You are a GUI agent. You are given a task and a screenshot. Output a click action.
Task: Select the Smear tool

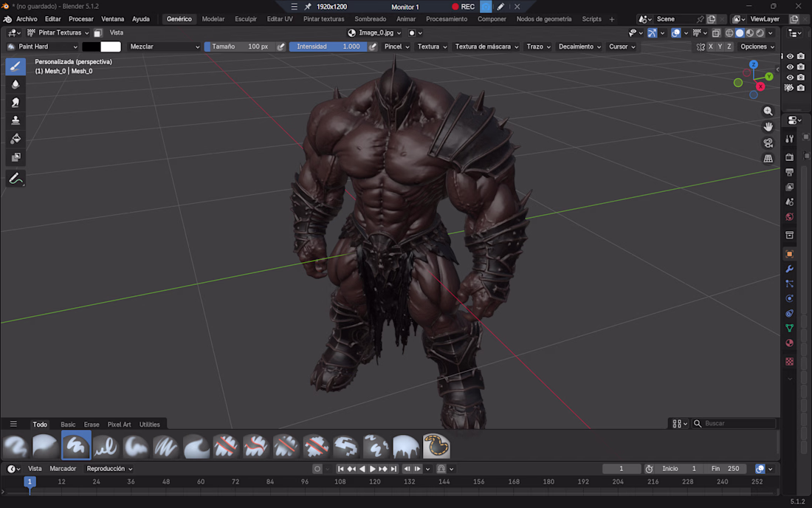[16, 103]
